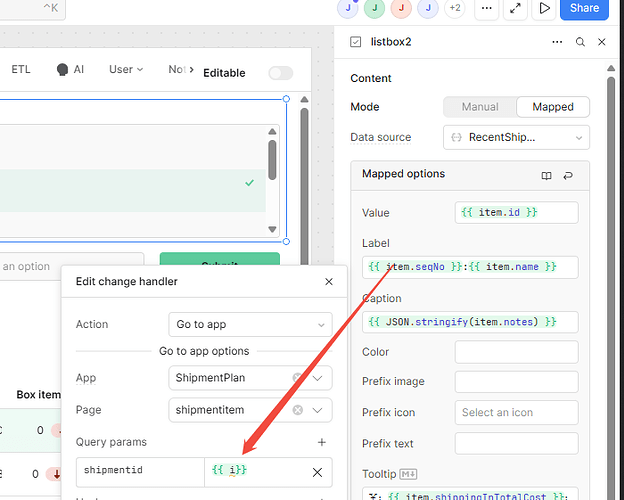Toggle the Editable switch
624x500 pixels.
click(281, 73)
